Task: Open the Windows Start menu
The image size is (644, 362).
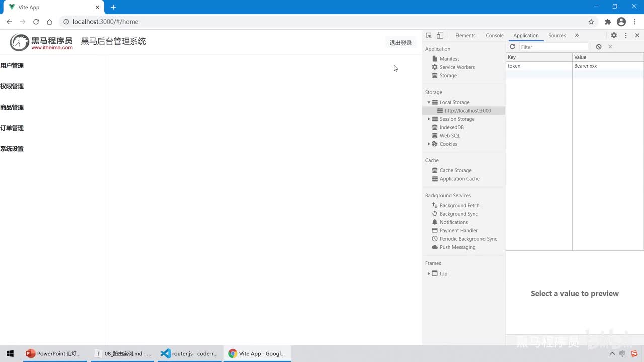Action: click(x=10, y=353)
